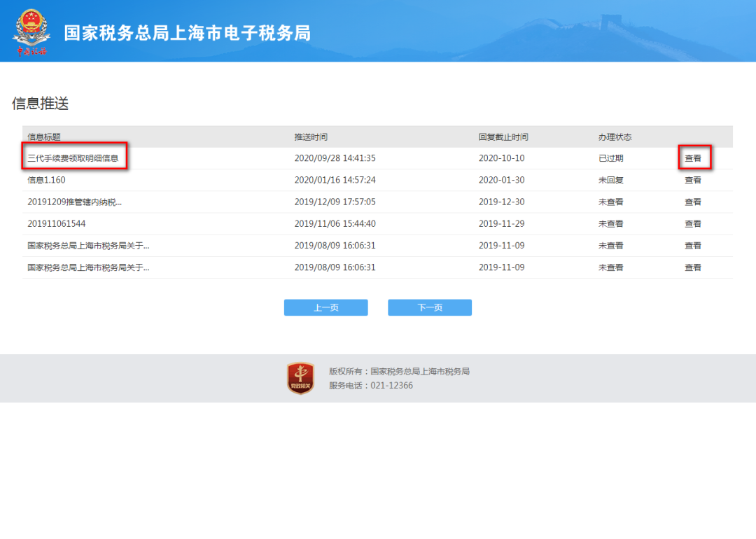The image size is (756, 539).
Task: Click deadline 2020-01-30
Action: coord(501,180)
